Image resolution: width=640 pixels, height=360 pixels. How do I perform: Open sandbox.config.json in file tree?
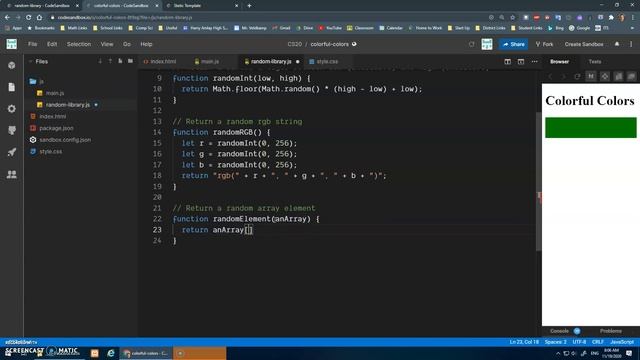tap(65, 140)
